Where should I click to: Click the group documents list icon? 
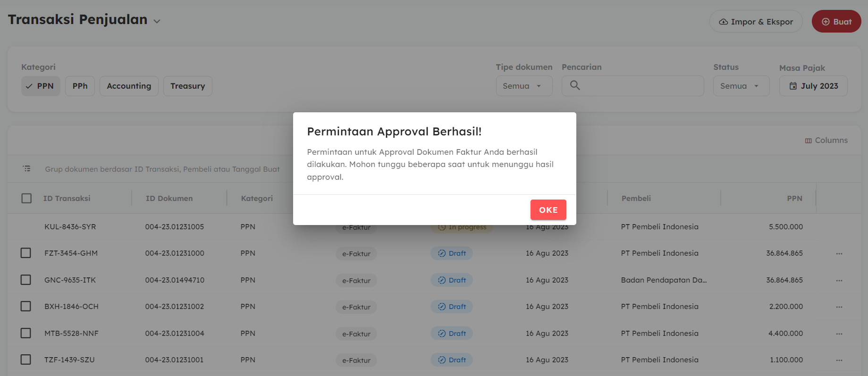point(27,168)
